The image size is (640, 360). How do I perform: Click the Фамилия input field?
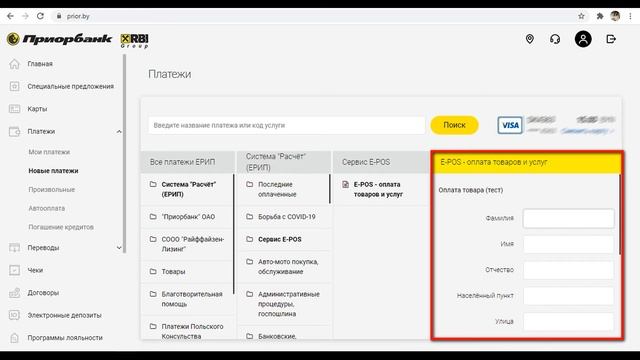click(x=568, y=218)
